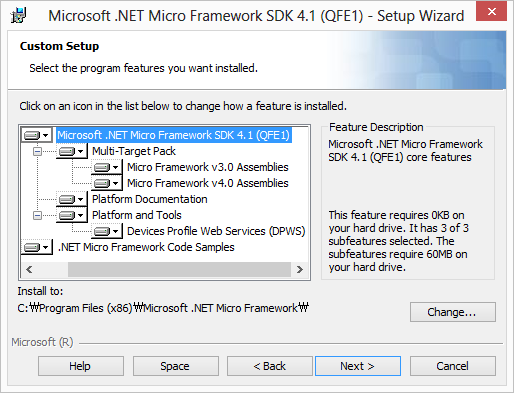514x393 pixels.
Task: Open install dropdown for Devices Profile Web Services
Action: pyautogui.click(x=107, y=231)
